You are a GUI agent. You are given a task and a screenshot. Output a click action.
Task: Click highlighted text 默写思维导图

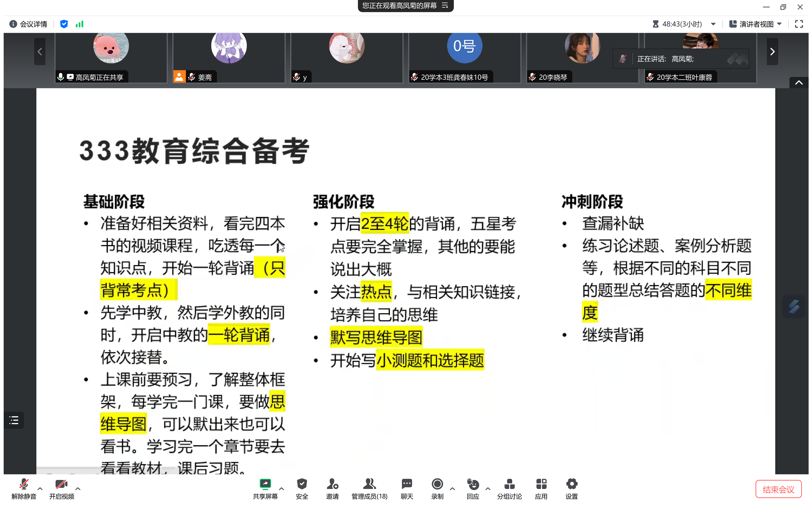point(376,337)
